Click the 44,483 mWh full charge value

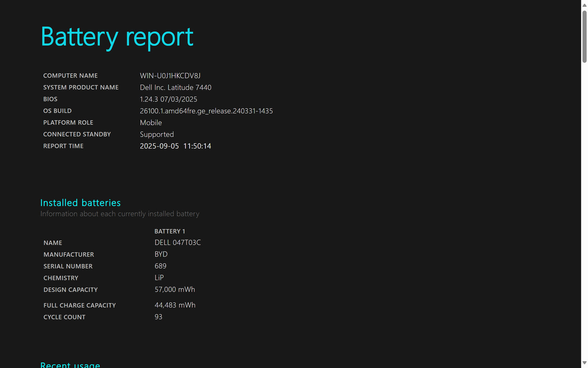tap(175, 305)
